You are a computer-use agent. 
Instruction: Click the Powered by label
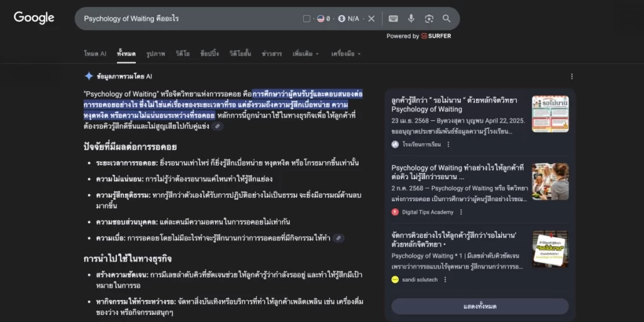[x=402, y=36]
